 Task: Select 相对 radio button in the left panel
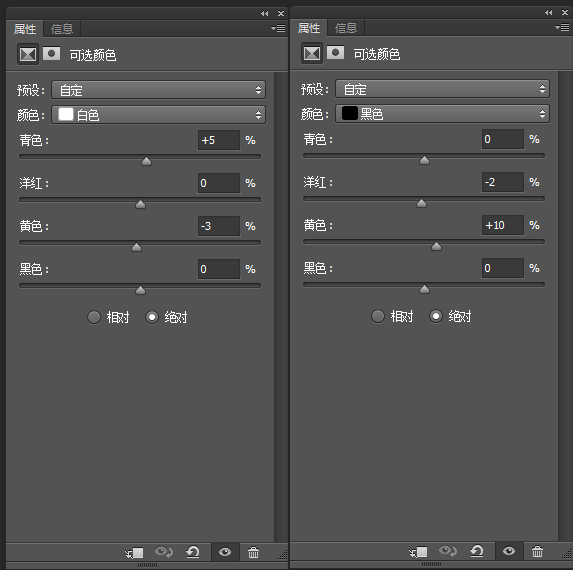click(x=94, y=317)
